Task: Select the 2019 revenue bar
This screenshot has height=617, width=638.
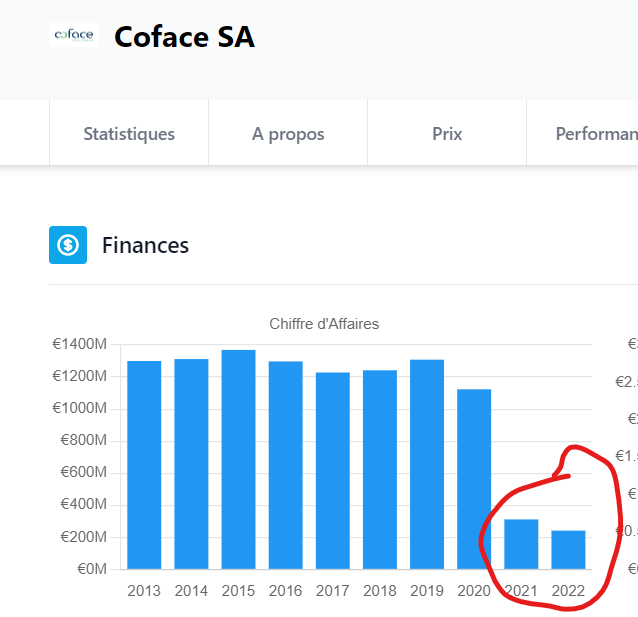Action: pyautogui.click(x=427, y=464)
